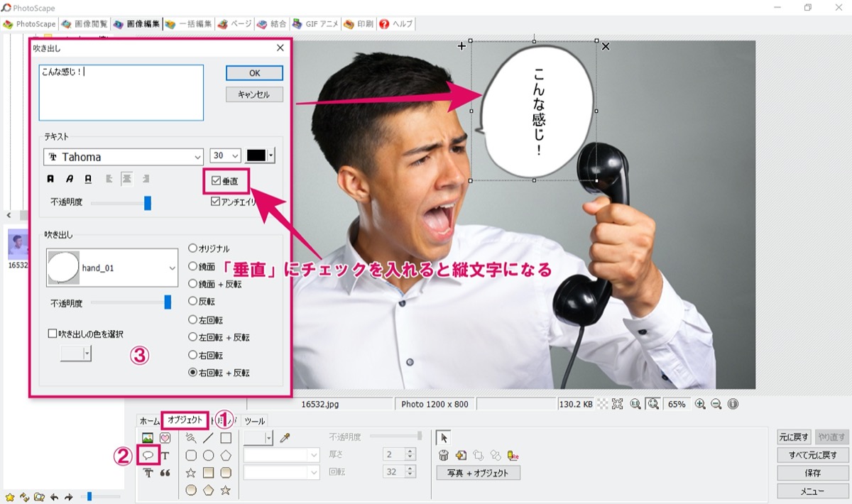
Task: Toggle the 垂直 (vertical) checkbox
Action: point(216,181)
